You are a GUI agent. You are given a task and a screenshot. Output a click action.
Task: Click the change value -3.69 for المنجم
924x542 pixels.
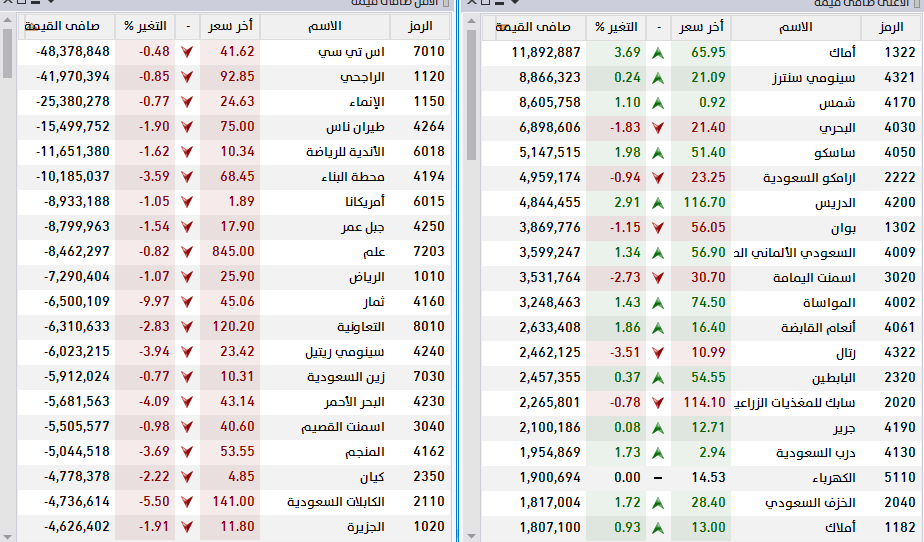154,451
